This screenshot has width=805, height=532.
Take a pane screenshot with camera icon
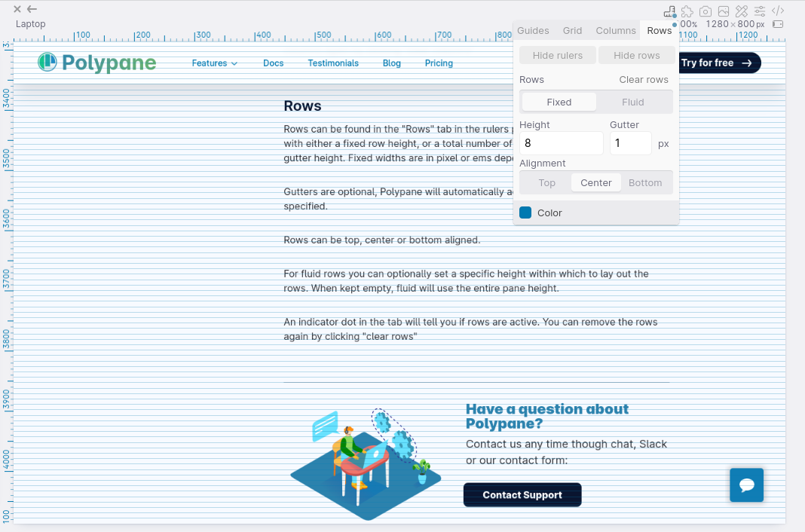click(x=706, y=11)
